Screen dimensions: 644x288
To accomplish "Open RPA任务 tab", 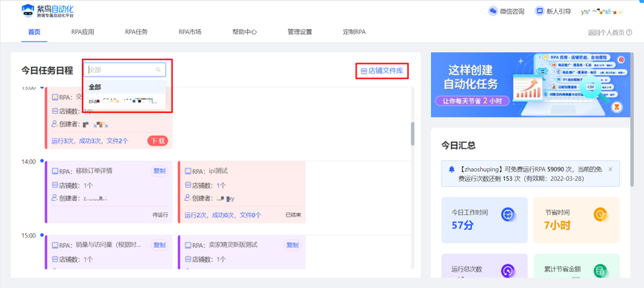I will 136,32.
